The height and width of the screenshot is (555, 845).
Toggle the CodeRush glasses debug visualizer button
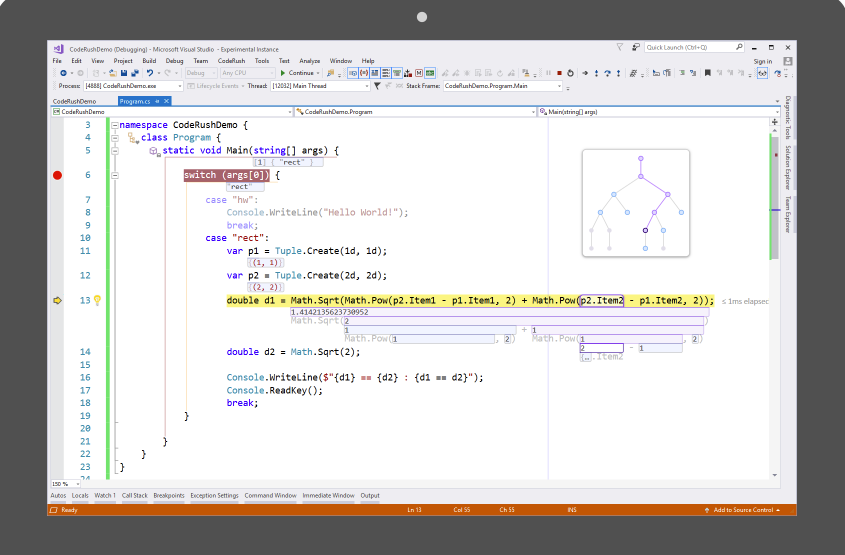point(763,73)
